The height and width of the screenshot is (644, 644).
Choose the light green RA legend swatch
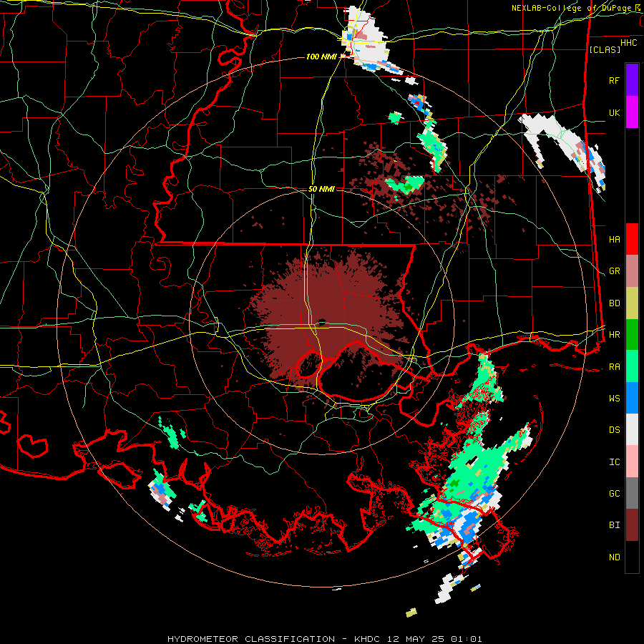coord(632,366)
